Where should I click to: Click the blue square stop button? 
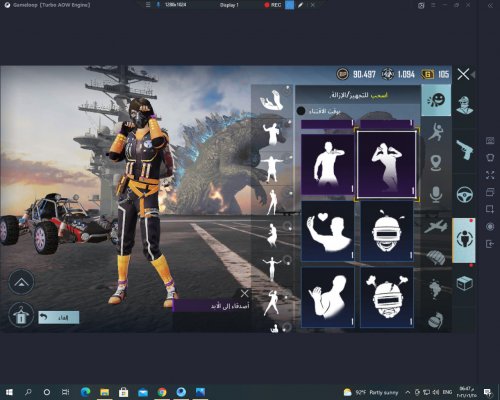289,5
